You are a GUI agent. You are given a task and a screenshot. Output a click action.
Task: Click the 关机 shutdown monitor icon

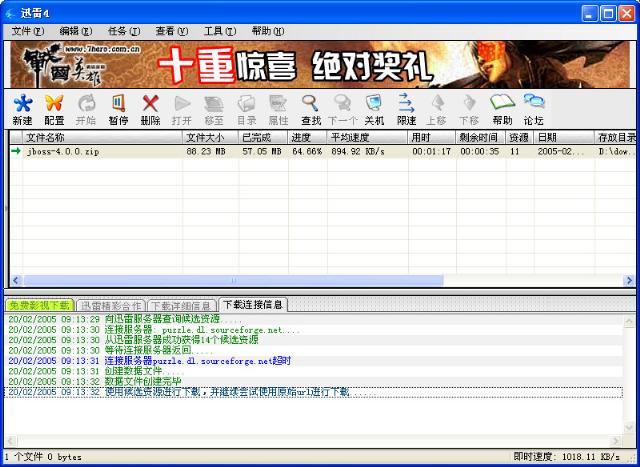pos(374,110)
